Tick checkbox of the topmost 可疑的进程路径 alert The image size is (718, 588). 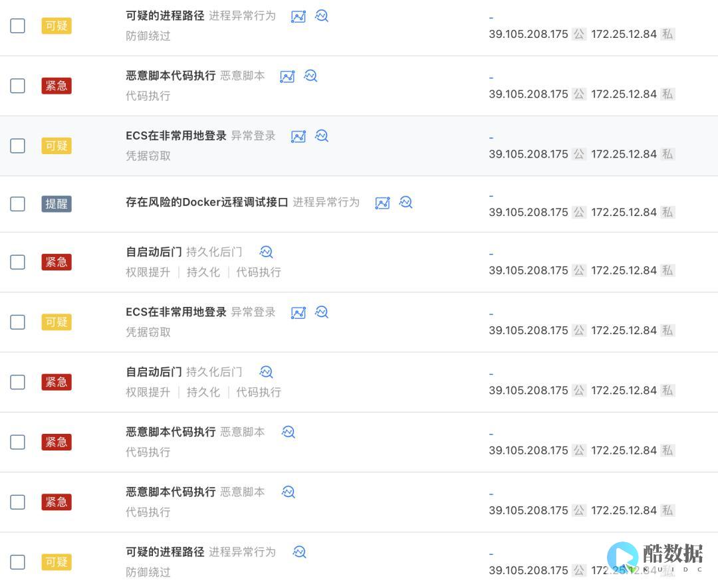(17, 26)
